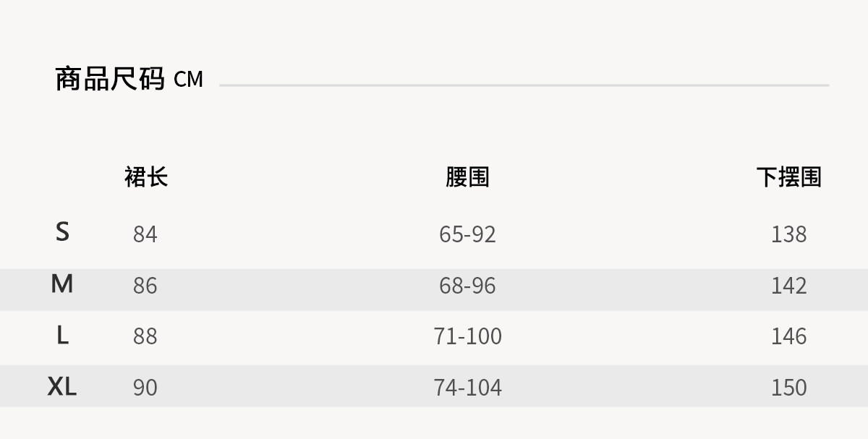
Task: Click skirt length value 84
Action: click(145, 234)
